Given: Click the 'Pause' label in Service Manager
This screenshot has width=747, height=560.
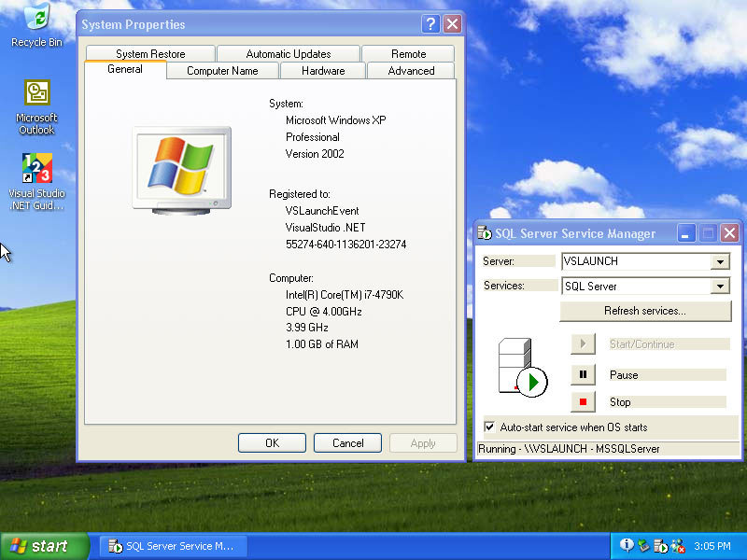Looking at the screenshot, I should pos(624,375).
